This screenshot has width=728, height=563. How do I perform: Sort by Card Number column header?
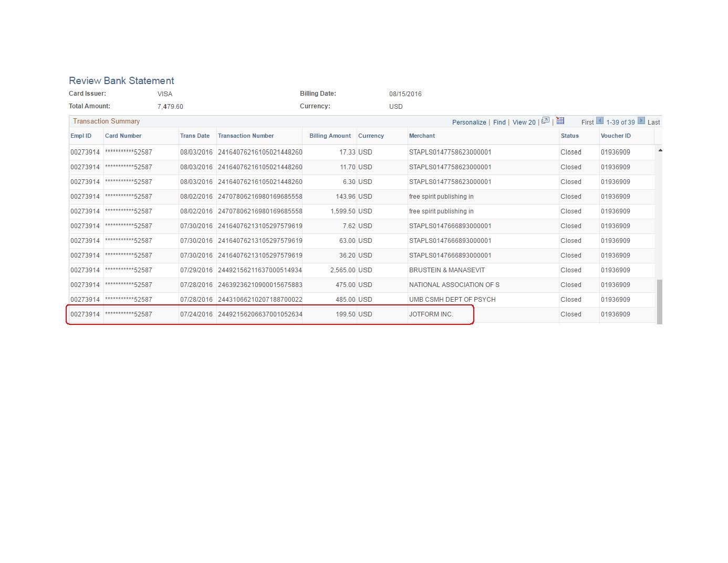tap(123, 136)
